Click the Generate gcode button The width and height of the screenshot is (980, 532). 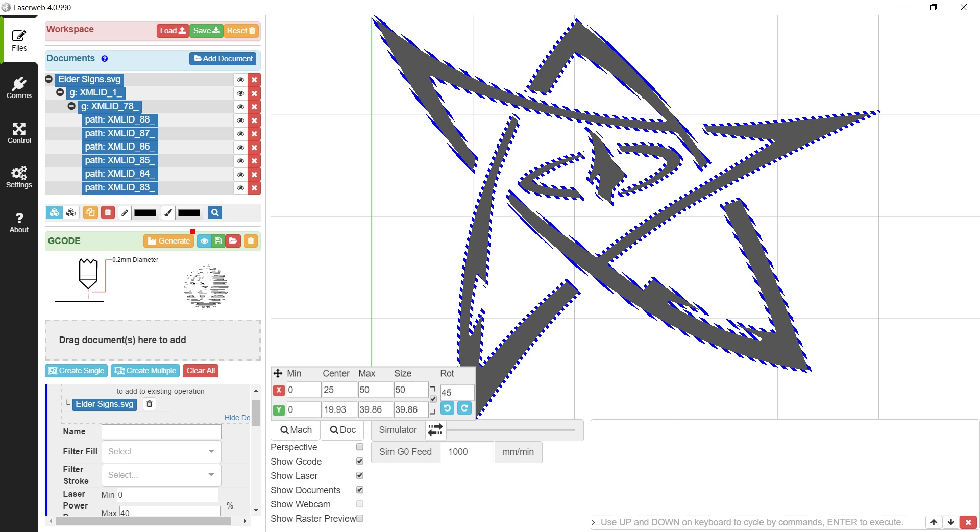(x=168, y=241)
